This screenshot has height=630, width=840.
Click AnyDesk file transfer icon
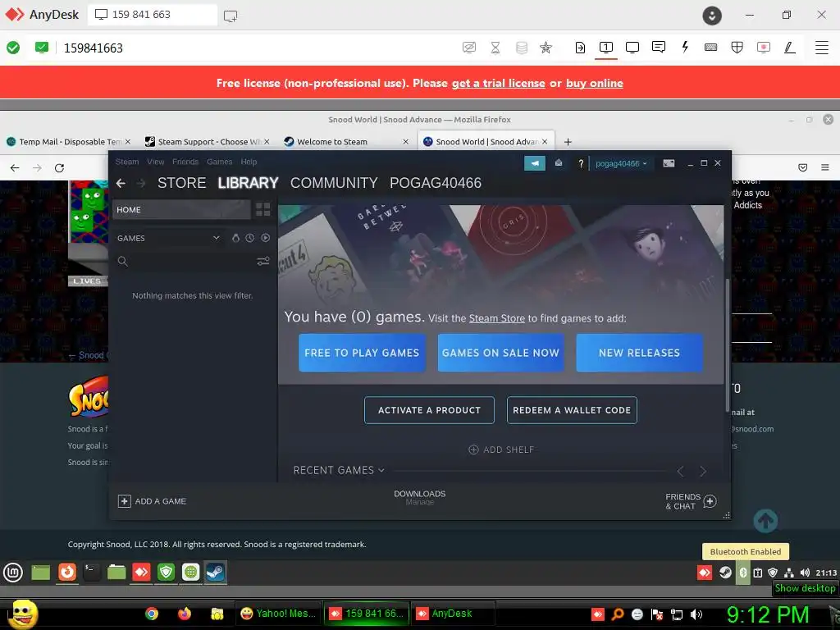[580, 47]
